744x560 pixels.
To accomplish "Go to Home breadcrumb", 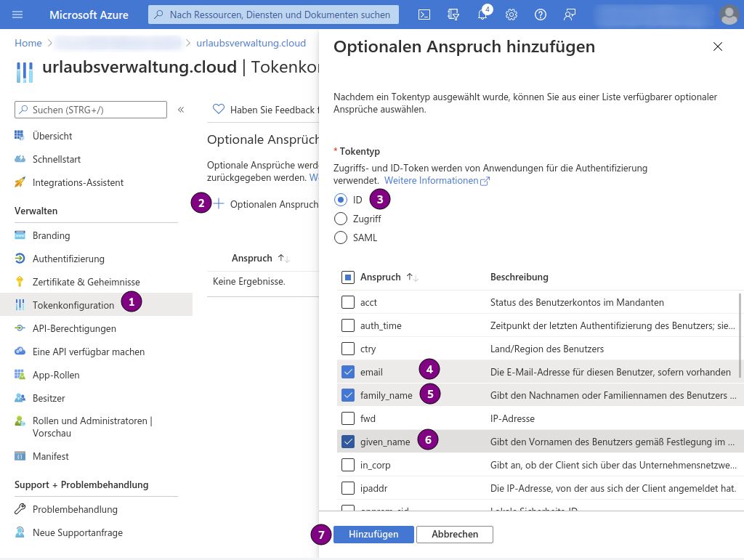I will pyautogui.click(x=28, y=43).
